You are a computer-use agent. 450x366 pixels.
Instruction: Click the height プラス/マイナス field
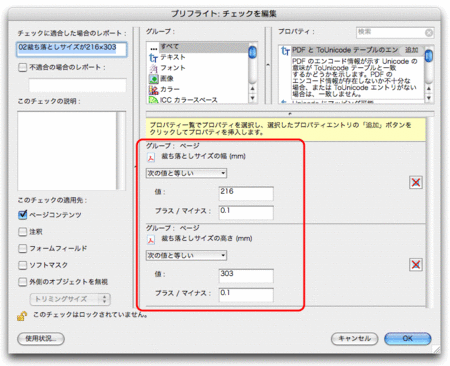[x=246, y=295]
